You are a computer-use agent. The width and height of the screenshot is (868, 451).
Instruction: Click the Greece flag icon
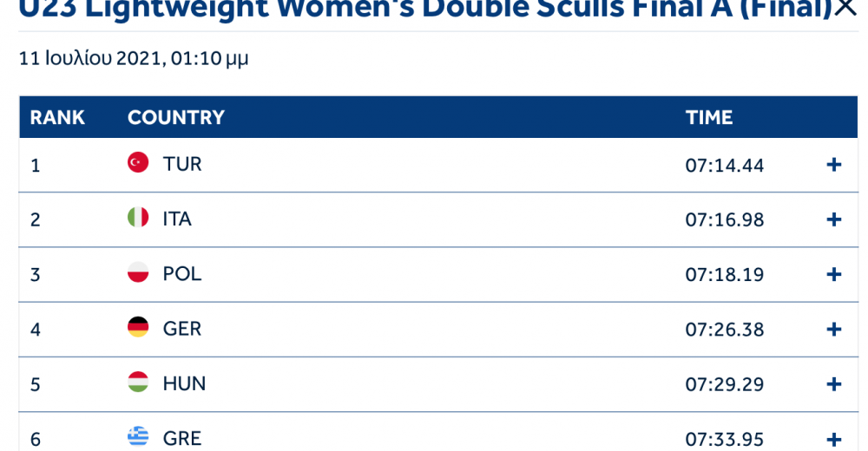tap(138, 437)
